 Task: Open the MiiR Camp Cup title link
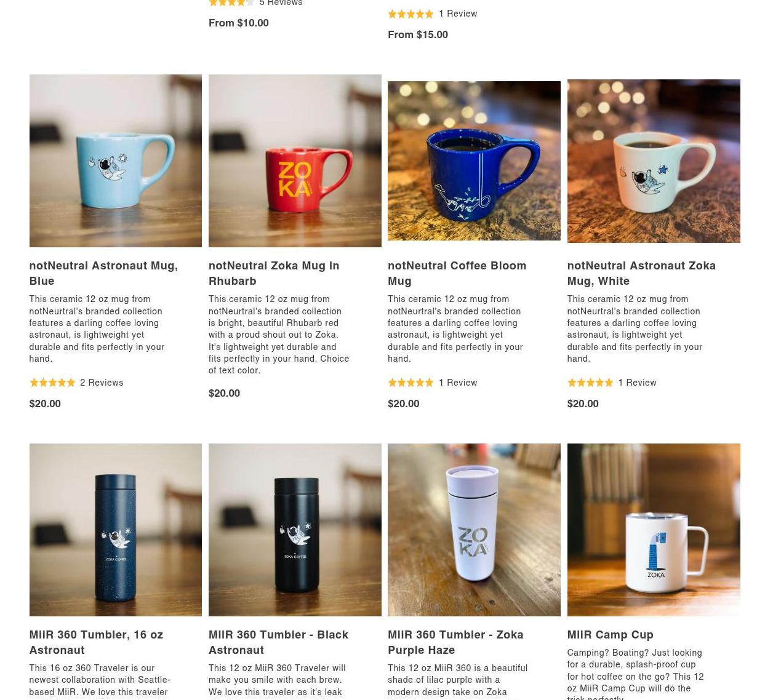click(x=610, y=634)
